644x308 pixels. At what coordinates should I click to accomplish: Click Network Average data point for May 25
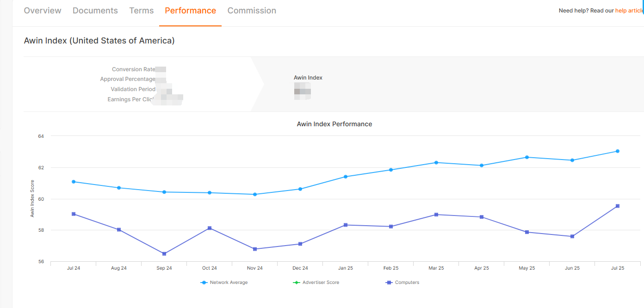[527, 157]
